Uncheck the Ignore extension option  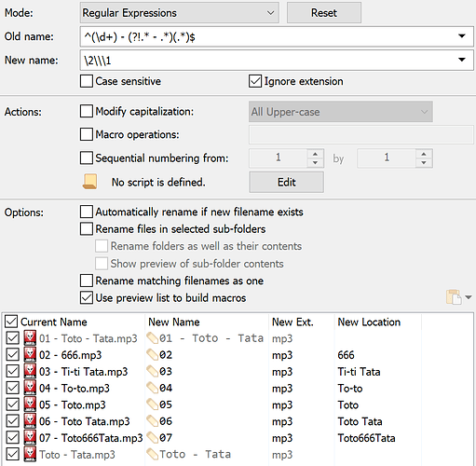click(x=255, y=81)
